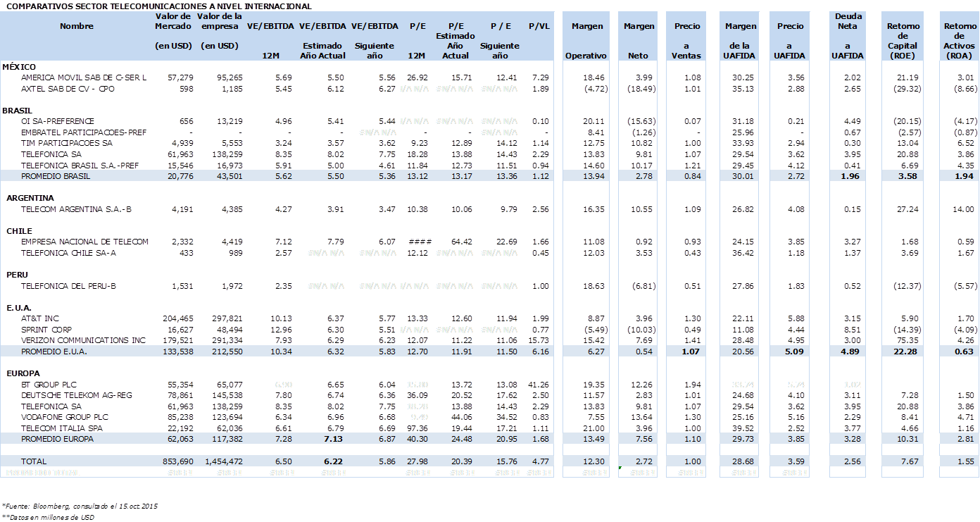
Task: Click 'TELEFONICA DEL PERU-B' name cell
Action: 68,286
